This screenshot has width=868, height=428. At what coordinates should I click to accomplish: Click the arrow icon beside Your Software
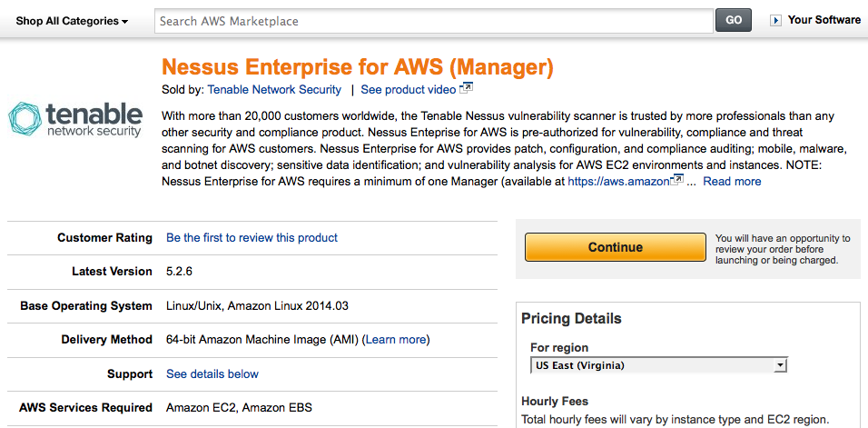775,21
